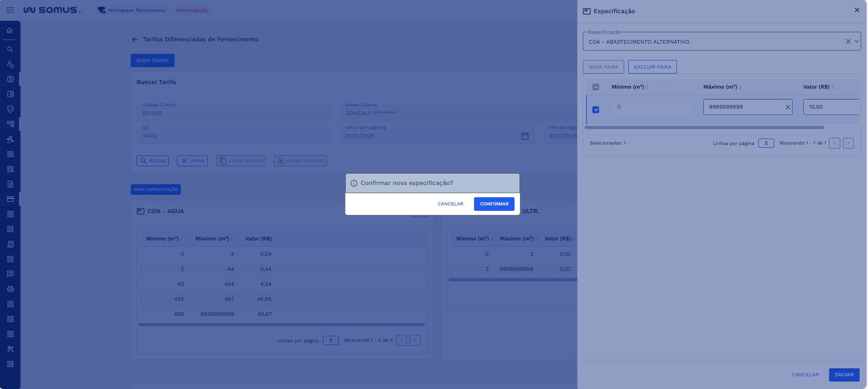Open the hamburger menu icon
This screenshot has height=389, width=868.
(10, 10)
